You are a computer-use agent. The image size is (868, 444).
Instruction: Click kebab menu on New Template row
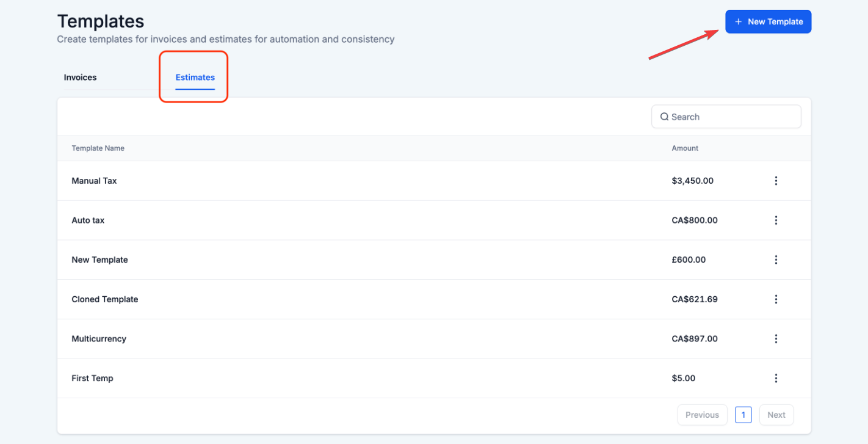776,260
